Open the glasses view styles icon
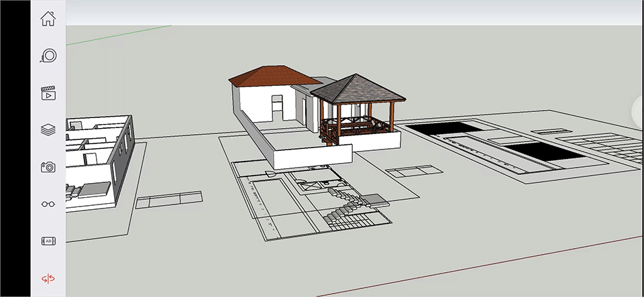644x297 pixels. (48, 204)
